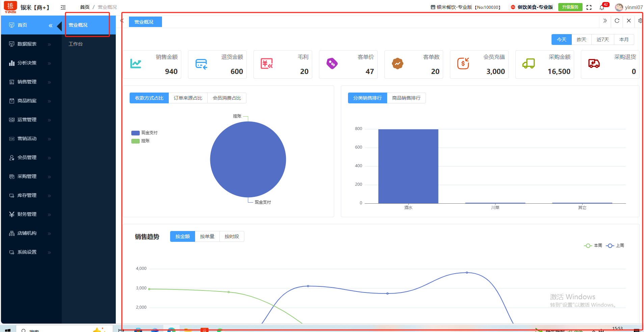
Task: Toggle the 上周 series legend
Action: pyautogui.click(x=615, y=246)
